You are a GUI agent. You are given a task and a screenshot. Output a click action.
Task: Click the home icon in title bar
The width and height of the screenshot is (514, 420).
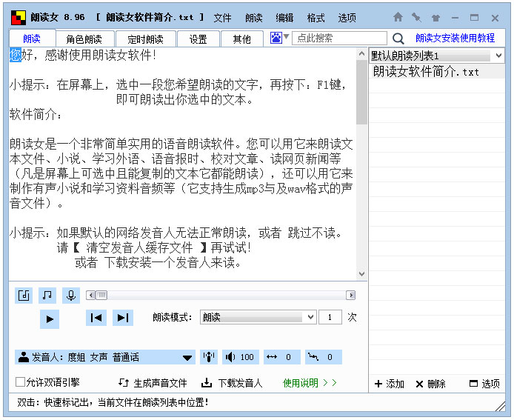398,17
